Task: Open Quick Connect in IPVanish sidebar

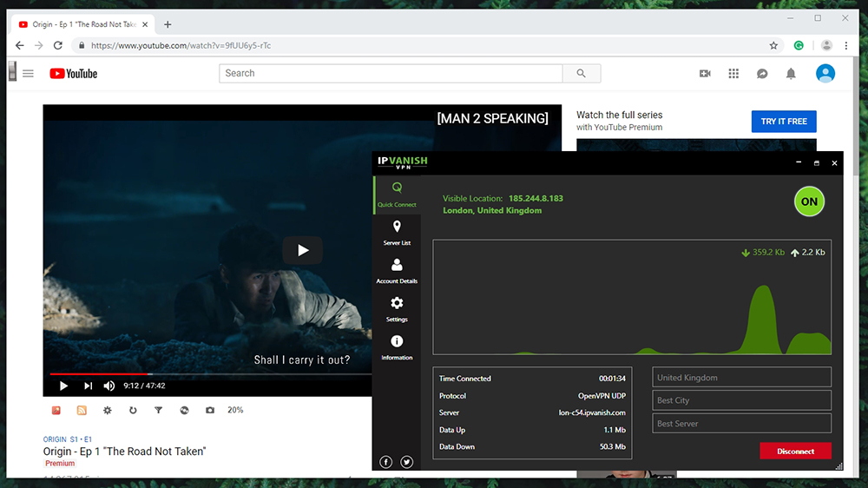Action: pyautogui.click(x=397, y=195)
